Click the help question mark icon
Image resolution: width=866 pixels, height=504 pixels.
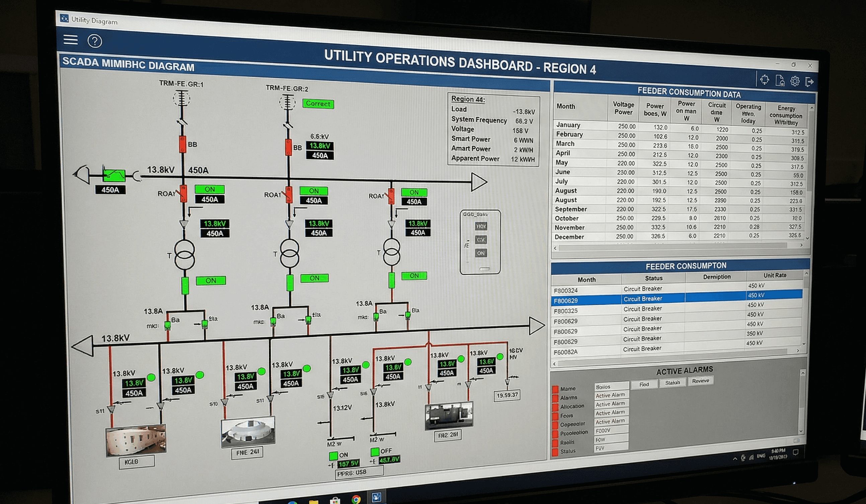[94, 41]
